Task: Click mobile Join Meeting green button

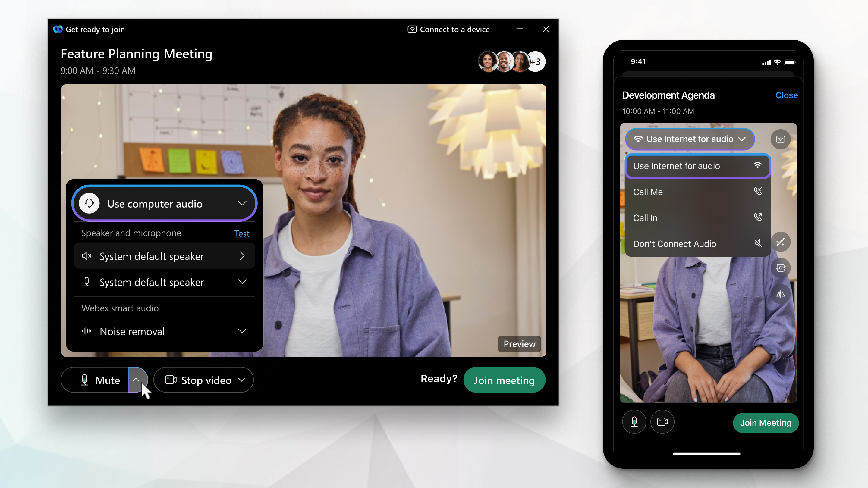Action: [766, 422]
